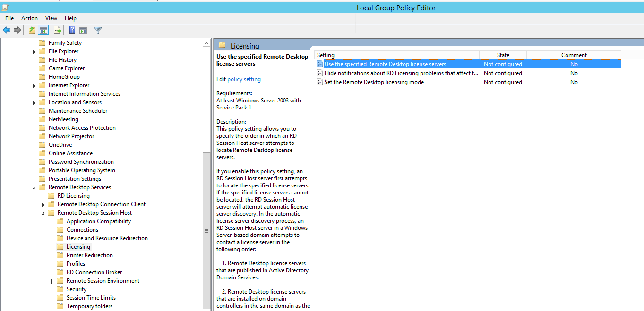Screen dimensions: 644x311
Task: Sort by the Setting column header
Action: 397,55
